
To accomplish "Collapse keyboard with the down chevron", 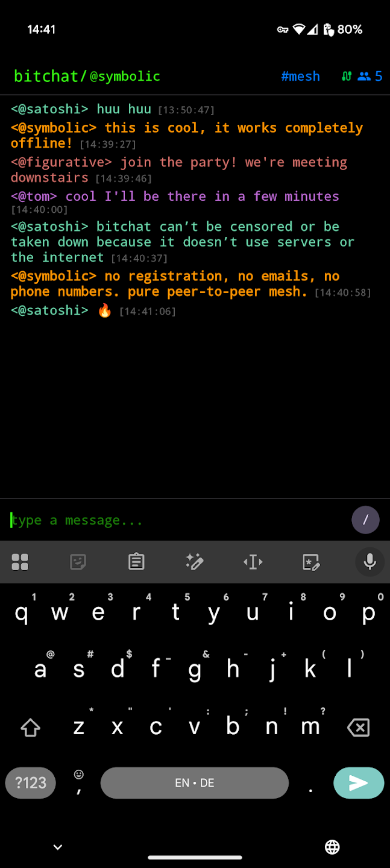I will click(x=58, y=847).
